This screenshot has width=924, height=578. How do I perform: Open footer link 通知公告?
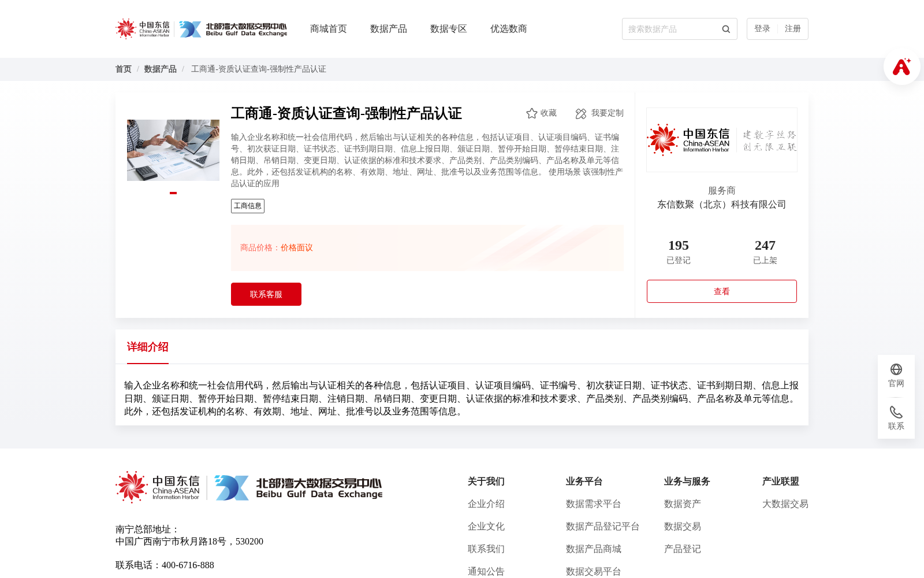(486, 572)
